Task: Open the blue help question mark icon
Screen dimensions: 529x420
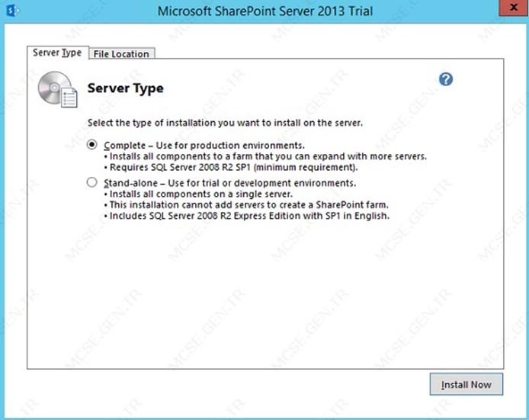Action: tap(446, 79)
